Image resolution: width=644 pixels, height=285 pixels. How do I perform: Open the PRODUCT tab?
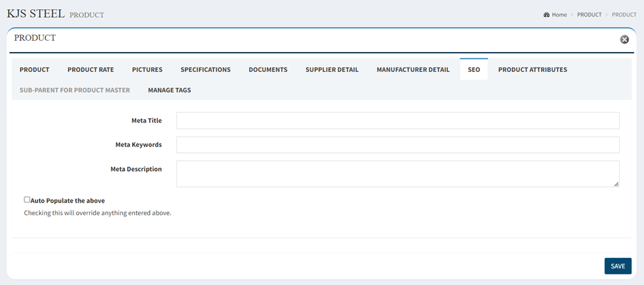click(34, 70)
